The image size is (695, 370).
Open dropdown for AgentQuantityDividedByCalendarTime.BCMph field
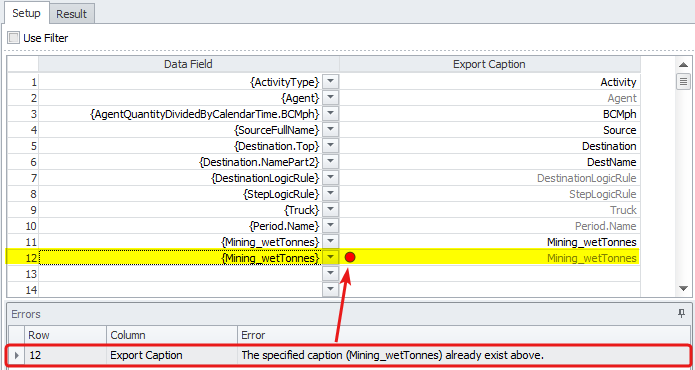(x=330, y=114)
